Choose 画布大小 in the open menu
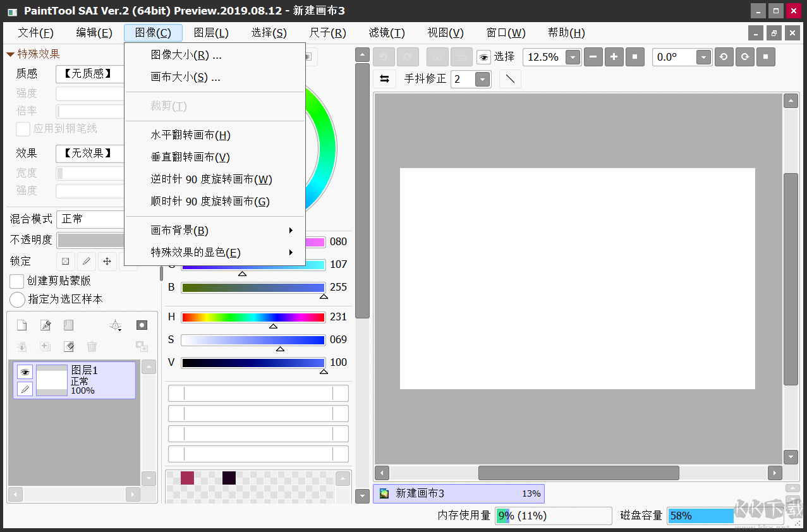Image resolution: width=807 pixels, height=532 pixels. [x=183, y=77]
